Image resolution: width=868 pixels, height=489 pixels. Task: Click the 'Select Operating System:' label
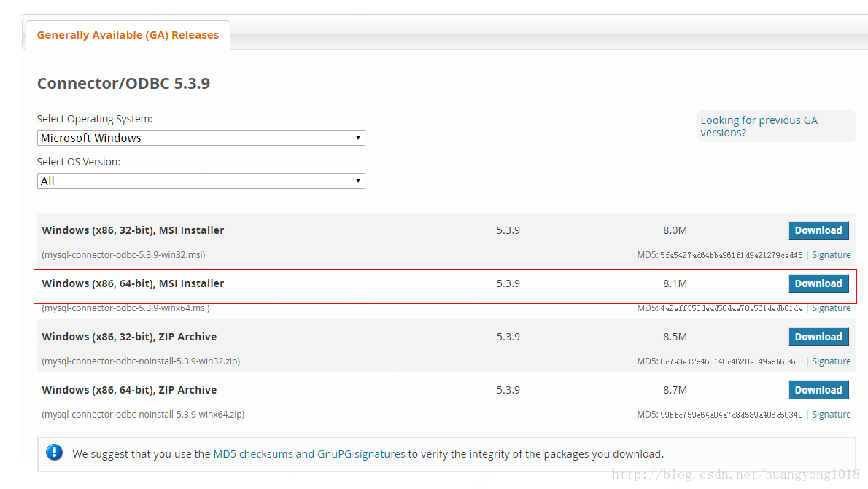(95, 118)
